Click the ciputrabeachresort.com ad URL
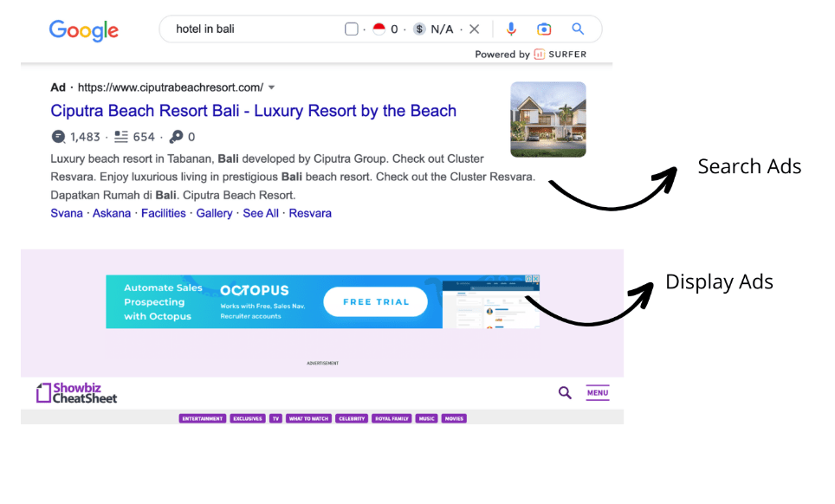This screenshot has height=504, width=835. click(x=171, y=87)
